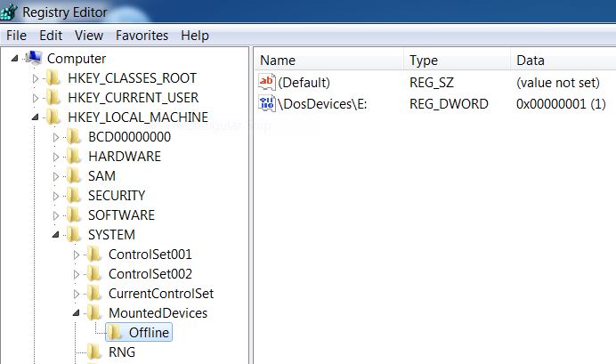Select the SOFTWARE key label
Viewport: 616px width, 364px height.
[x=121, y=215]
